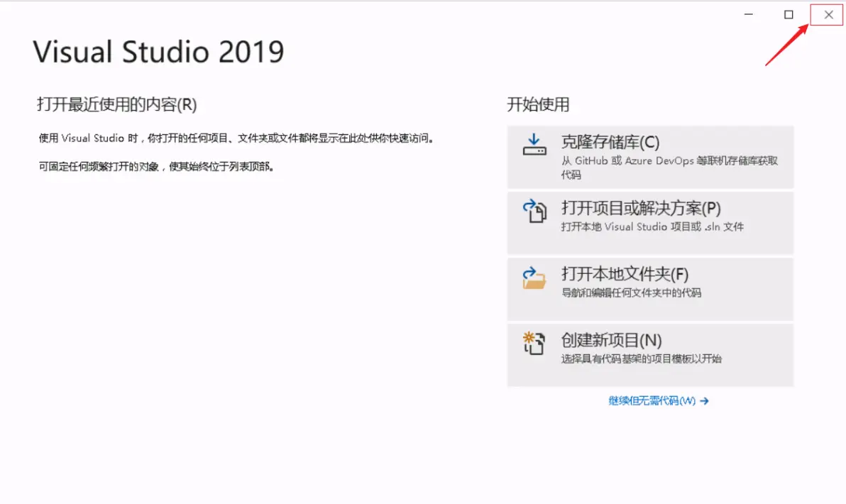Click description 打开本地 Visual Studio 项目或 .sln 文件
Screen dimensions: 846x504
[652, 226]
